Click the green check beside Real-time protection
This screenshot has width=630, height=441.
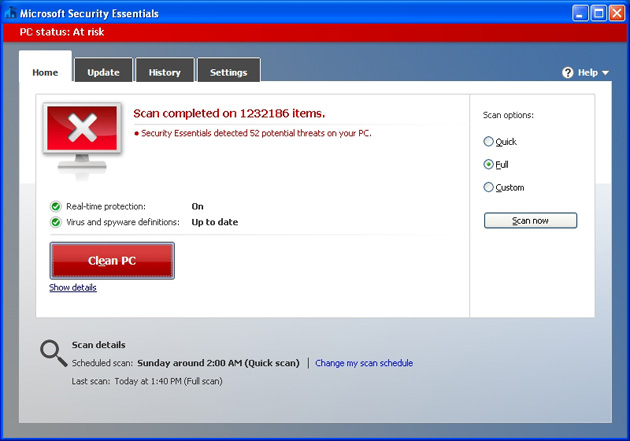[x=56, y=206]
